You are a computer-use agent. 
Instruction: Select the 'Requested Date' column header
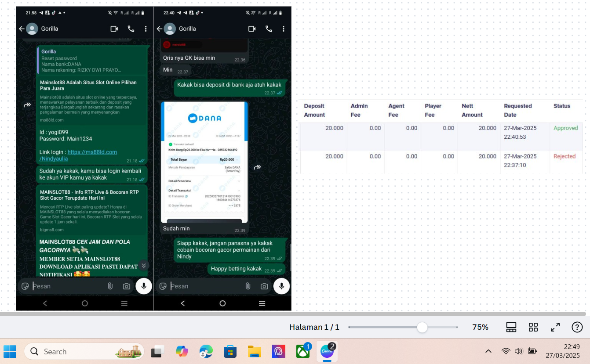coord(518,110)
